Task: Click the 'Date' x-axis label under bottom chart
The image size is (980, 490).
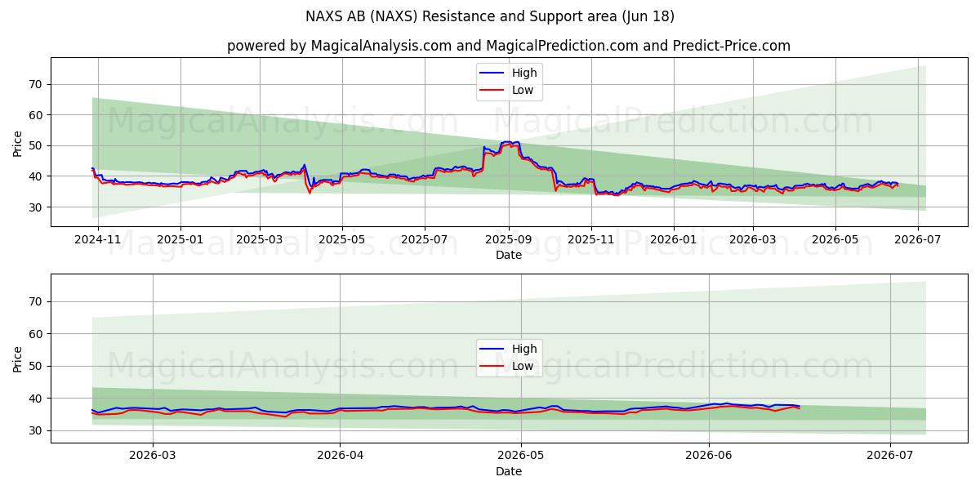Action: (x=508, y=471)
